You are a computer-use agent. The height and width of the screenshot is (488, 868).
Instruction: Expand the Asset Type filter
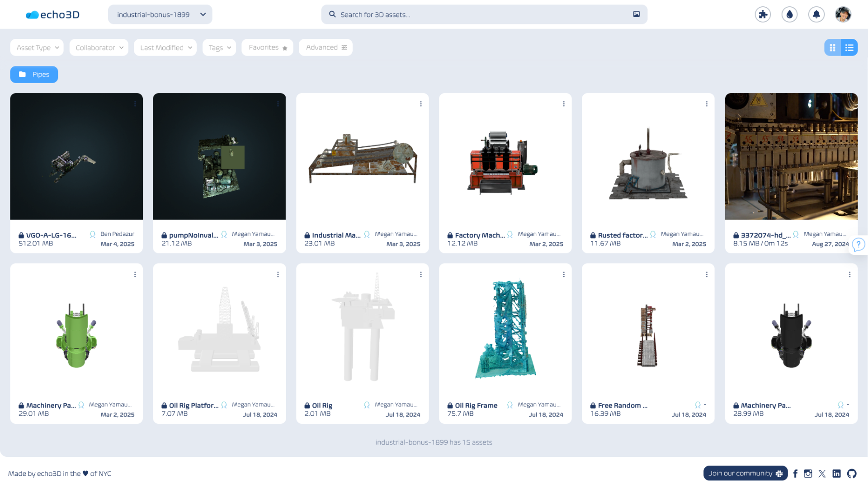pos(36,47)
